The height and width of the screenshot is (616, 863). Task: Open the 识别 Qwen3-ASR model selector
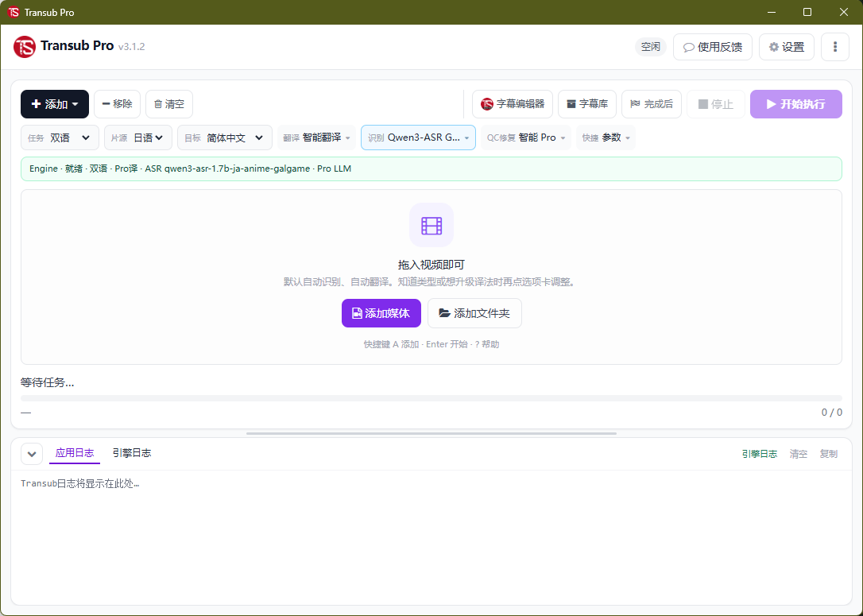coord(418,138)
